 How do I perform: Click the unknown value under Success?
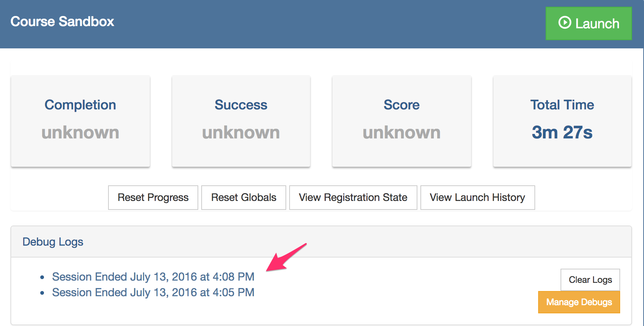[241, 132]
